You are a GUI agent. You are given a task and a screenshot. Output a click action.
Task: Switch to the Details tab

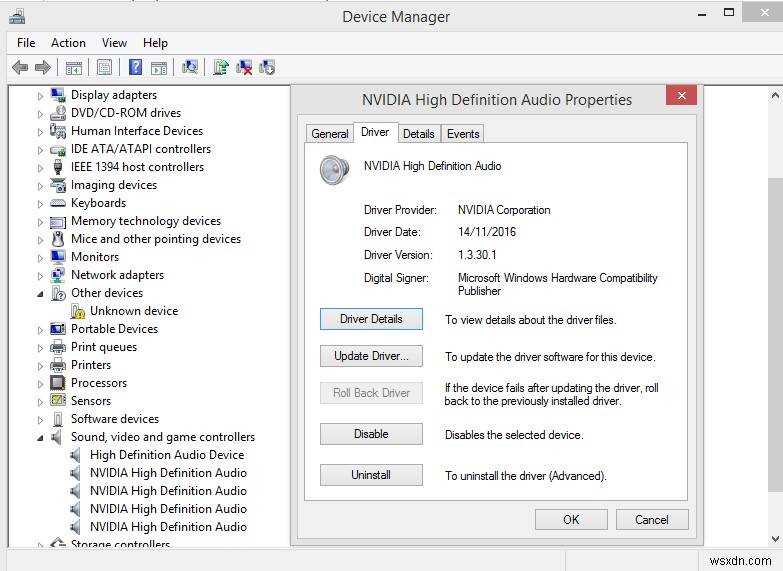coord(418,133)
